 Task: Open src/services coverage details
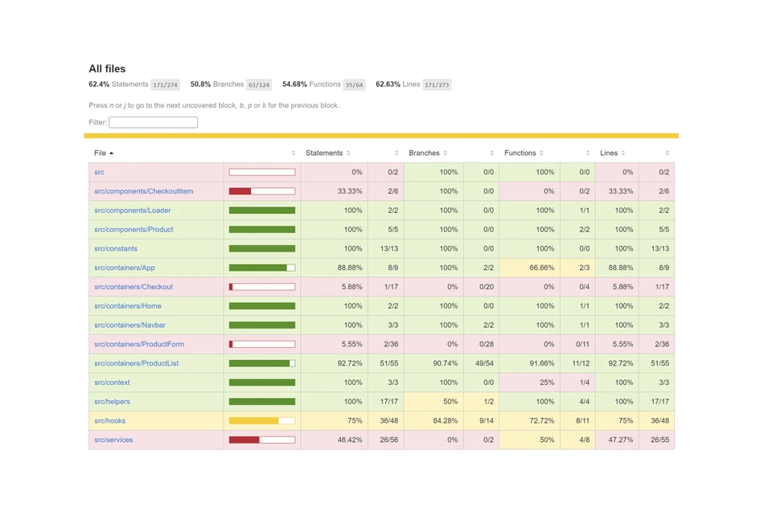click(x=113, y=440)
